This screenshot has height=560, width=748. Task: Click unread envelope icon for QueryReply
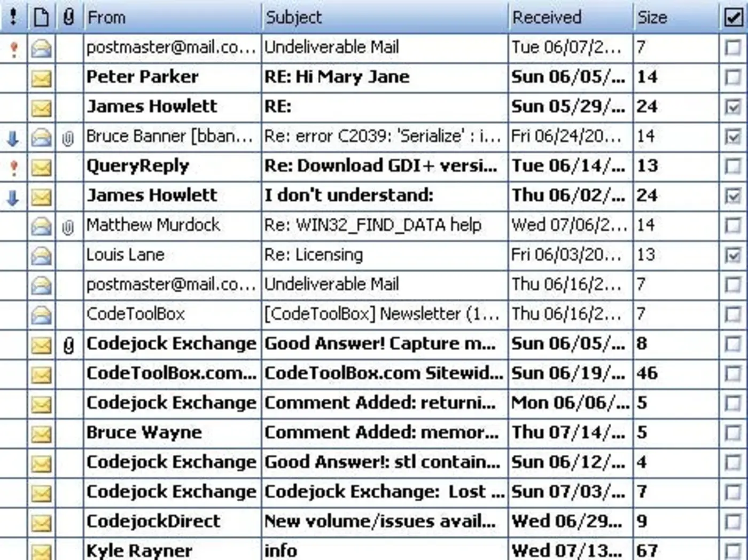click(41, 168)
